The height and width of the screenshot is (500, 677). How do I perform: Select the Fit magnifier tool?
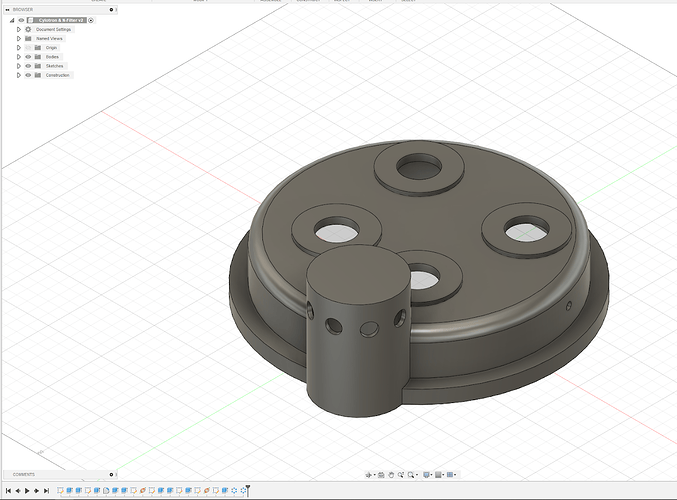pos(411,475)
